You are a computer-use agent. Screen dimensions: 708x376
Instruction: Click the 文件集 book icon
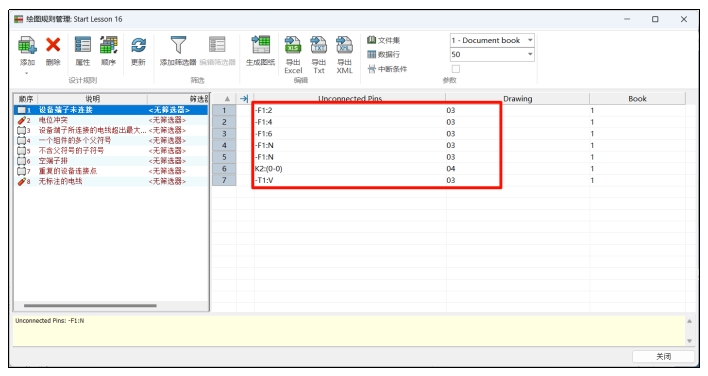[x=371, y=40]
